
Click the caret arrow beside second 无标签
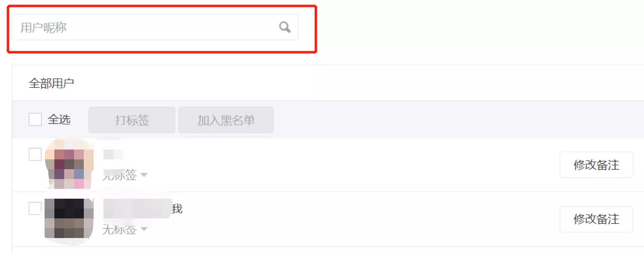pyautogui.click(x=144, y=229)
